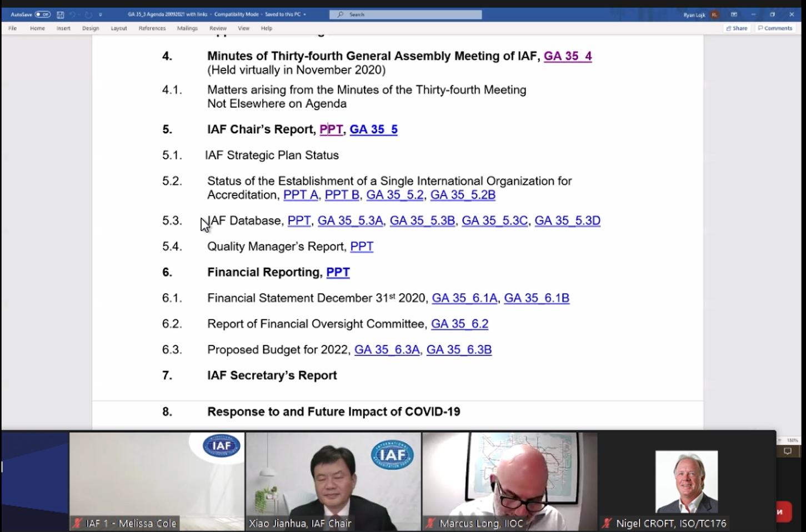Open the GA 35_5.3A link

click(x=350, y=221)
